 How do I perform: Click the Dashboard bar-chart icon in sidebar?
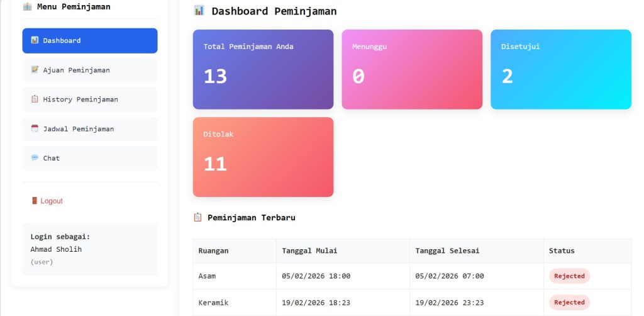pos(35,41)
